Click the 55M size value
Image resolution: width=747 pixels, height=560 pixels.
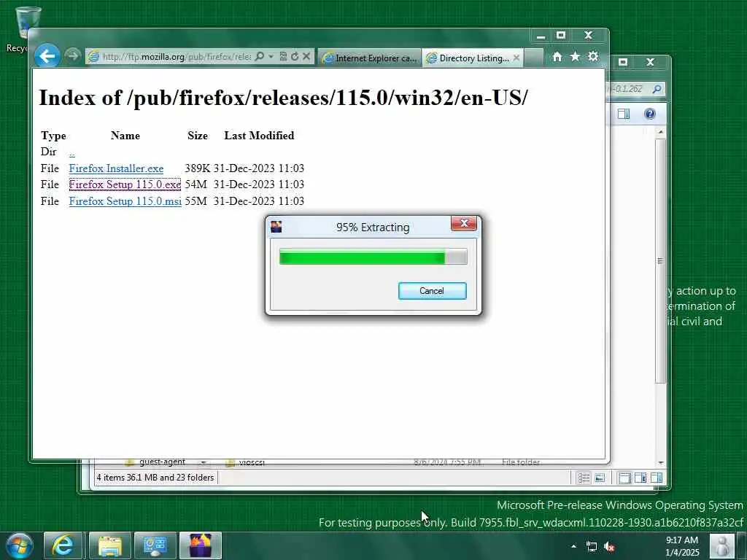tap(196, 201)
